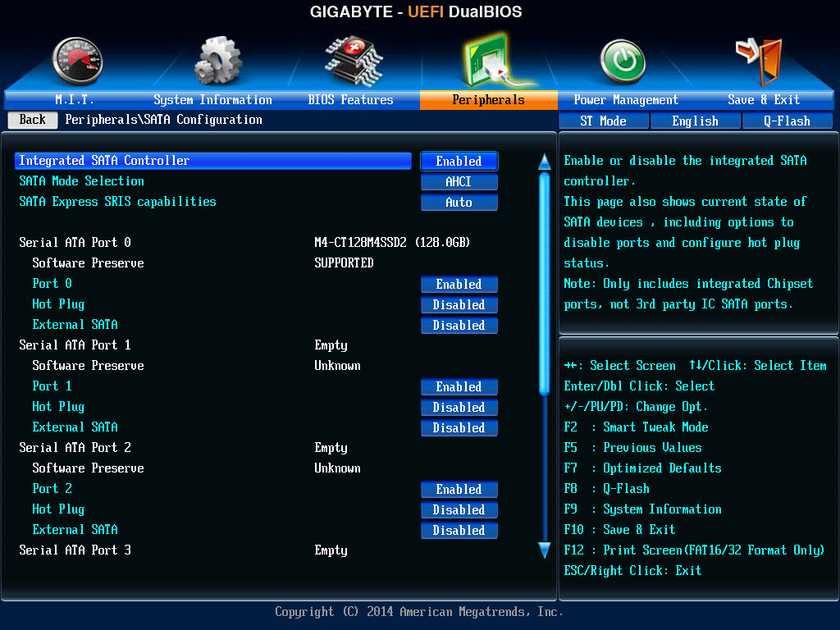Select the Peripherals tab
This screenshot has height=630, width=840.
489,99
